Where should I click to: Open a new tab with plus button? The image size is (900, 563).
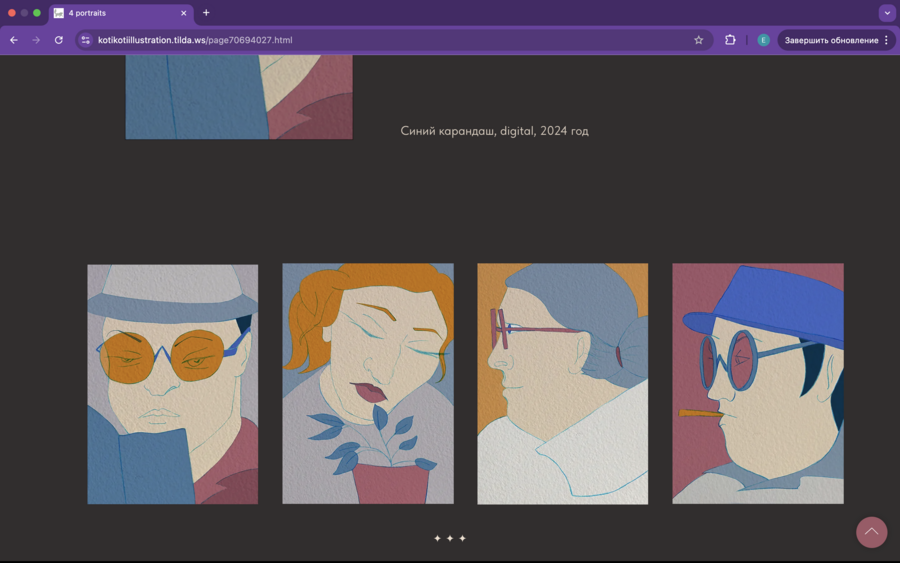pyautogui.click(x=206, y=13)
